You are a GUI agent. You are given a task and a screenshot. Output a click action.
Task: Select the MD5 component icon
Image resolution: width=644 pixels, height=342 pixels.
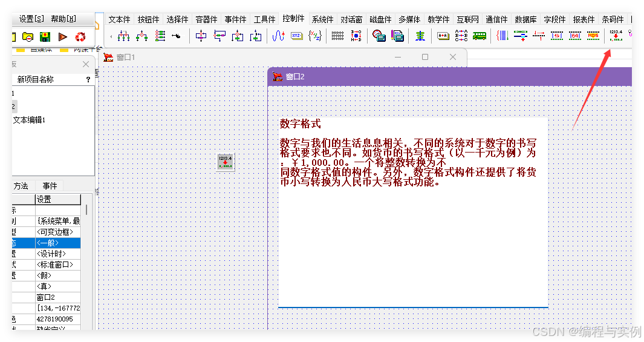593,36
